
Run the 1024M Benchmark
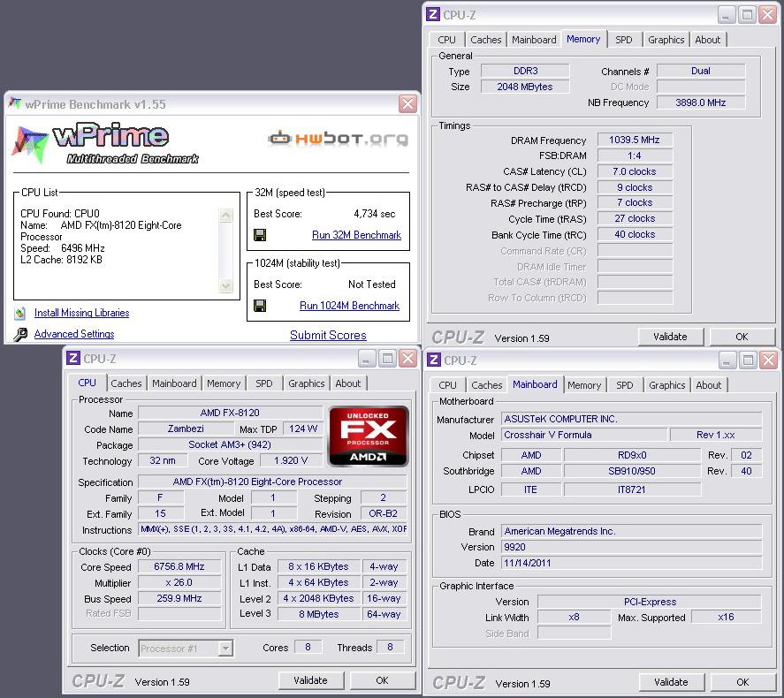[x=349, y=306]
